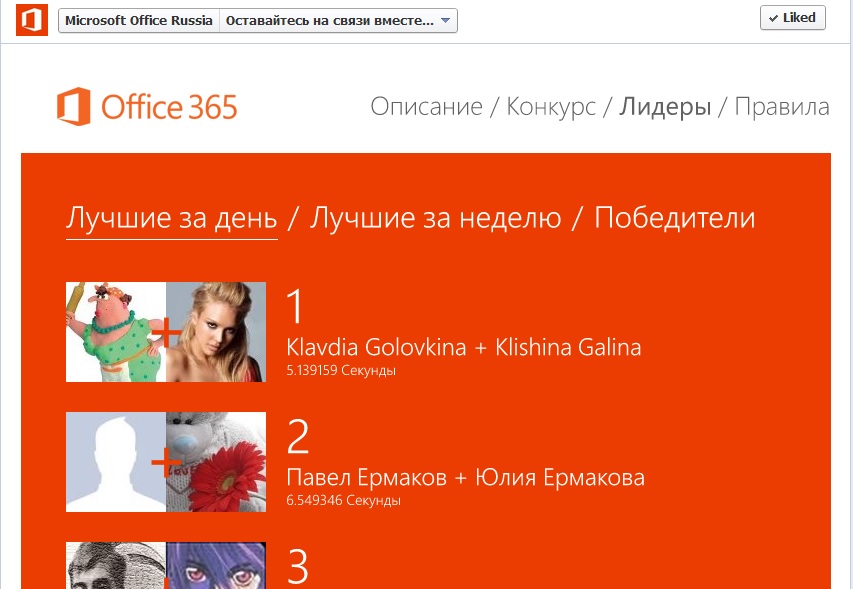Click the Office 365 logo

tap(147, 106)
